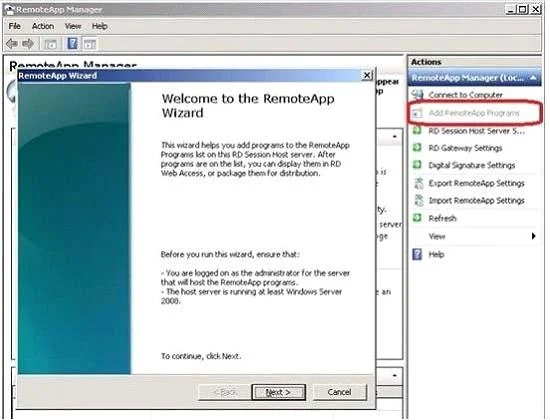Click the Connect to Computer icon
This screenshot has height=420, width=550.
tap(417, 94)
